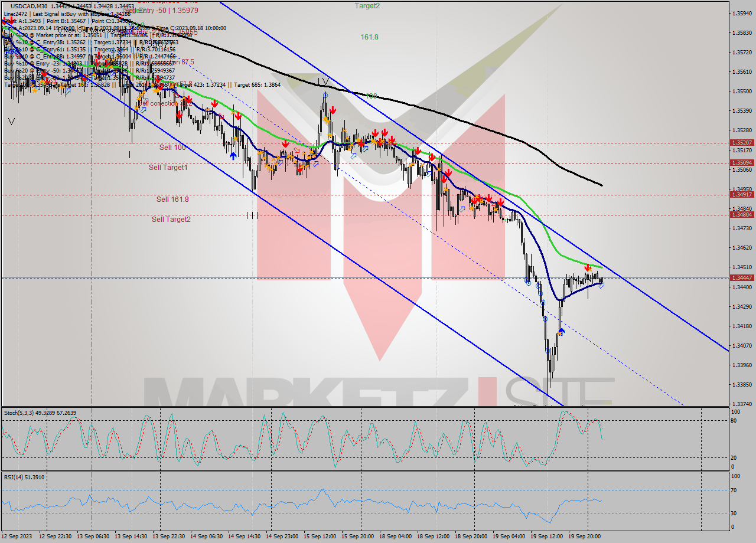Click the 1.34180 price axis value
This screenshot has width=756, height=543.
[x=742, y=326]
